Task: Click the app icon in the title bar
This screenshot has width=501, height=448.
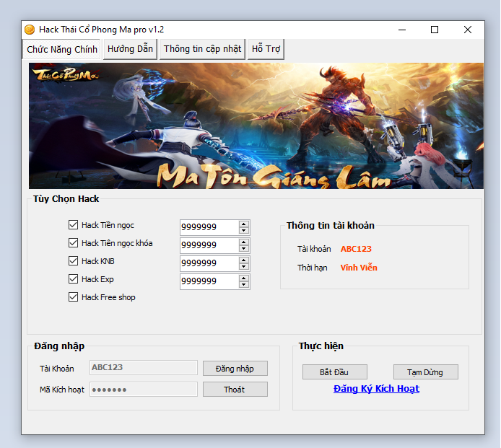Action: (30, 30)
